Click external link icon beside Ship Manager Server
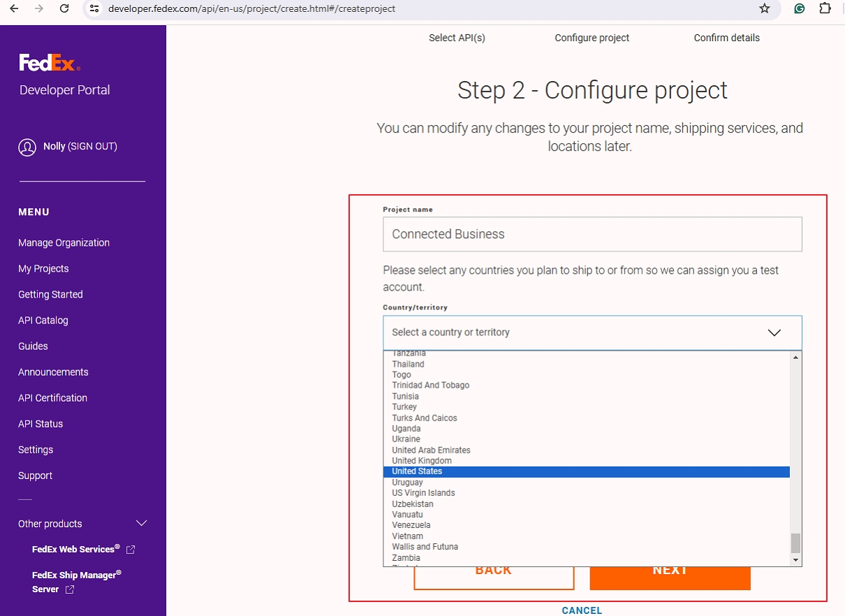This screenshot has width=845, height=616. [69, 589]
